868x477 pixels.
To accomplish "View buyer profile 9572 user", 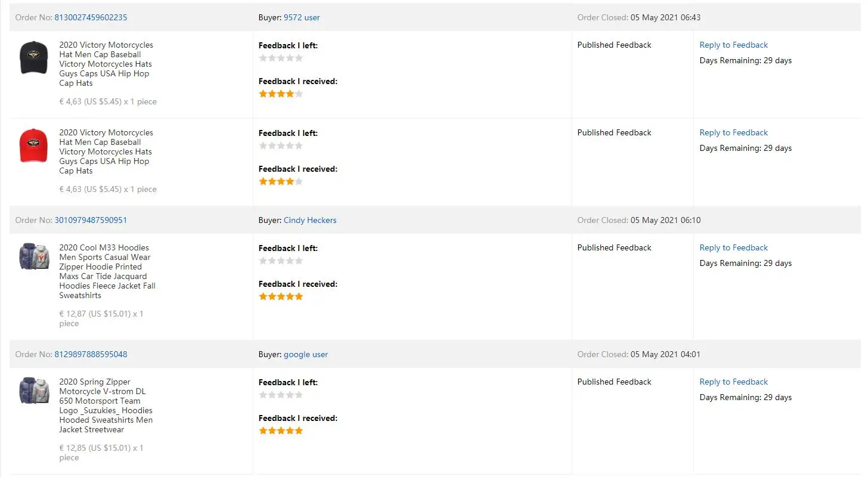I will (x=302, y=17).
